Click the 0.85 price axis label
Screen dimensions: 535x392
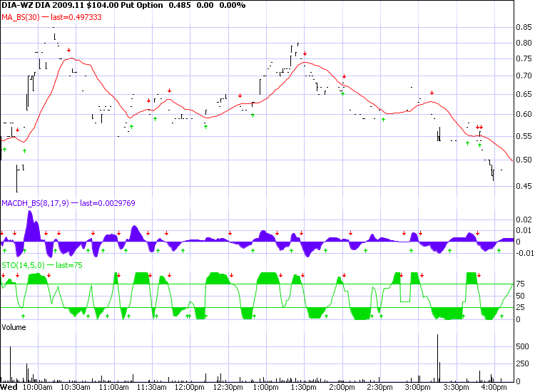pyautogui.click(x=523, y=28)
